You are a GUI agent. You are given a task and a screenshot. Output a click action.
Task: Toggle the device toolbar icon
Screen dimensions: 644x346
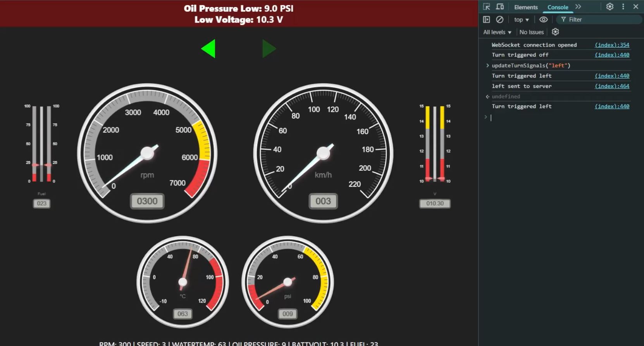[x=500, y=7]
